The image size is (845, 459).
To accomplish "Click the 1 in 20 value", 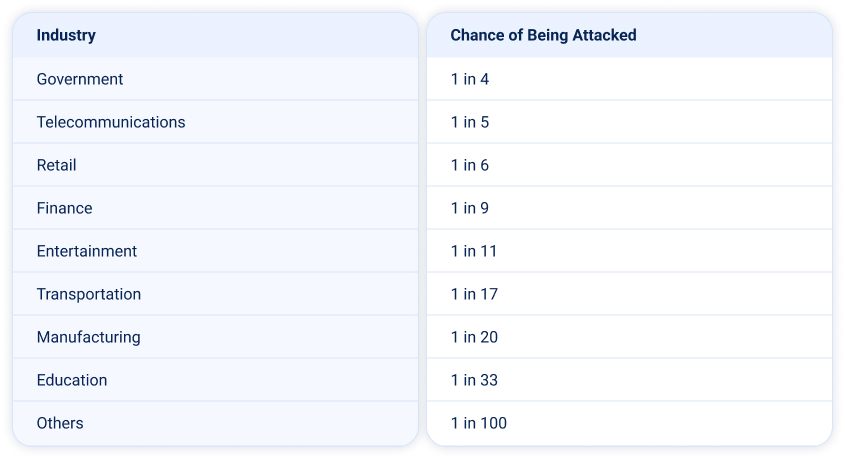I will pos(474,337).
